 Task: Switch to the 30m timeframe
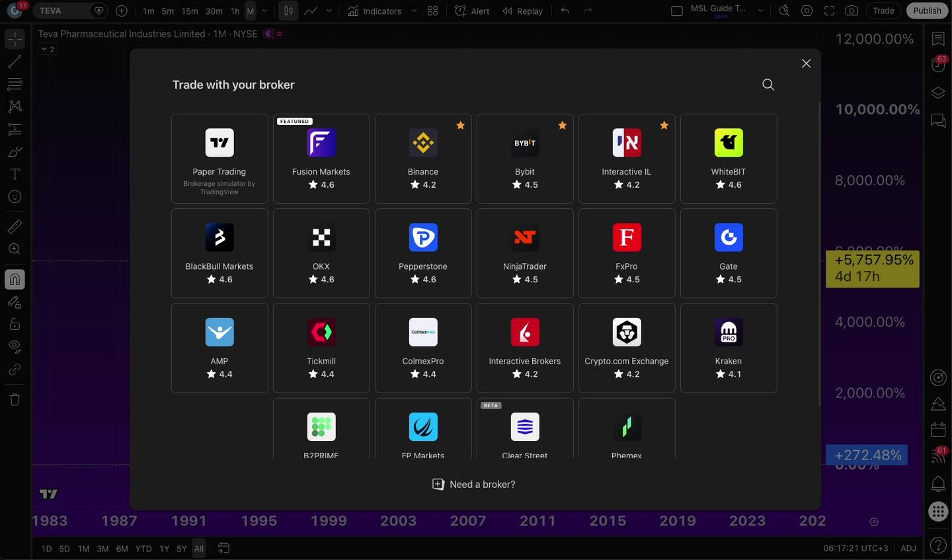click(x=214, y=11)
